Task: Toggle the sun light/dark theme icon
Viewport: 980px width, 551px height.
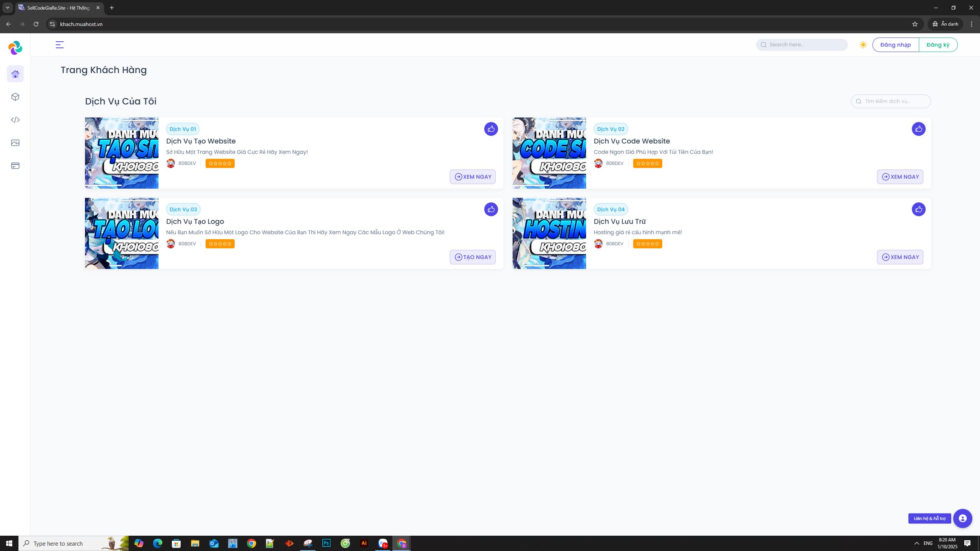Action: pos(863,45)
